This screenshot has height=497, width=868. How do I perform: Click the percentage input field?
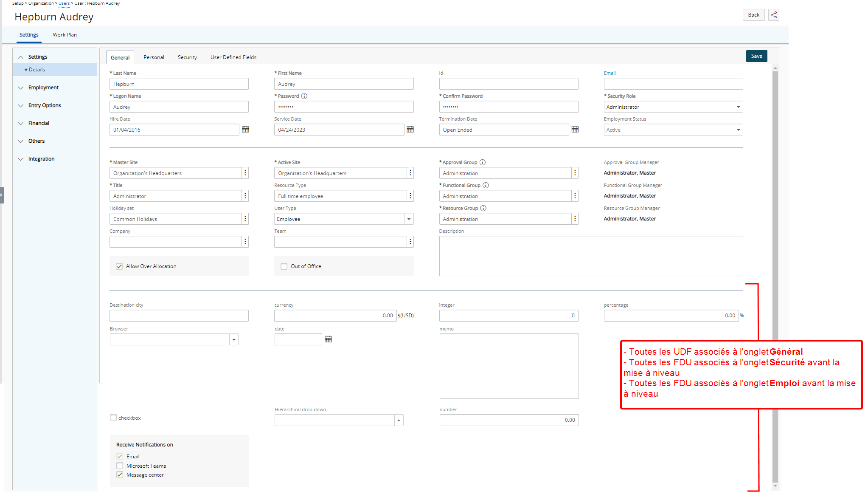click(671, 316)
